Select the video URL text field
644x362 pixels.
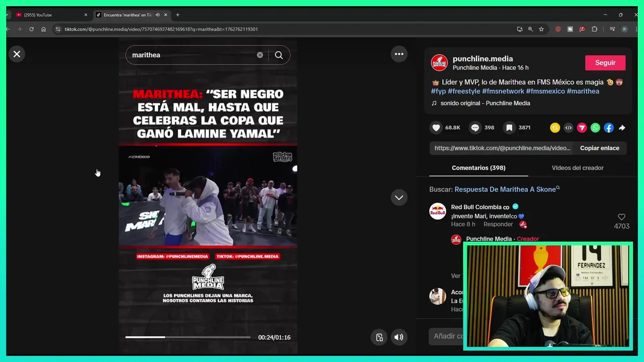(x=502, y=148)
